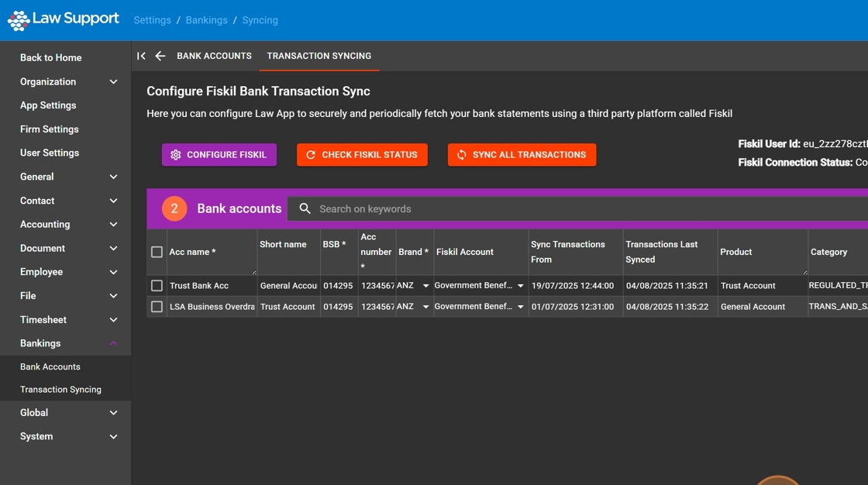Collapse the Bankings sidebar section
Image resolution: width=868 pixels, height=485 pixels.
click(x=113, y=343)
